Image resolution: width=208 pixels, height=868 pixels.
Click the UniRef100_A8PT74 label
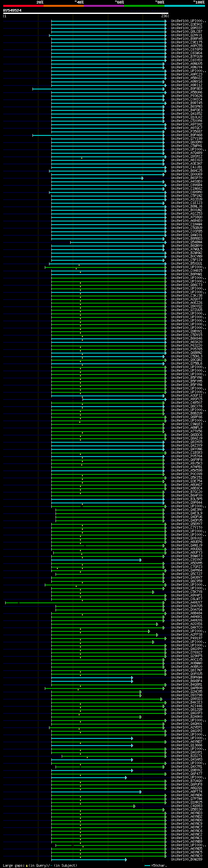pos(187,792)
